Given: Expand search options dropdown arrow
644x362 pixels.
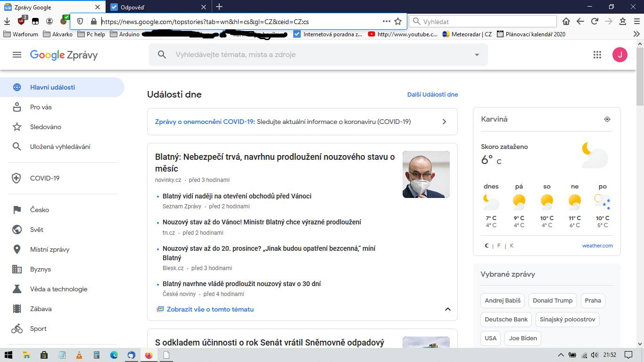Looking at the screenshot, I should tap(477, 55).
